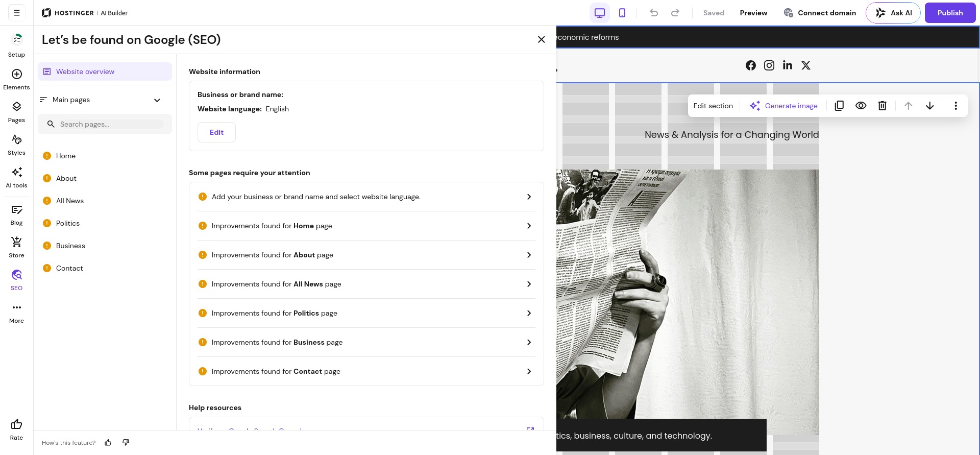980x455 pixels.
Task: Open the Styles panel
Action: coord(16,145)
